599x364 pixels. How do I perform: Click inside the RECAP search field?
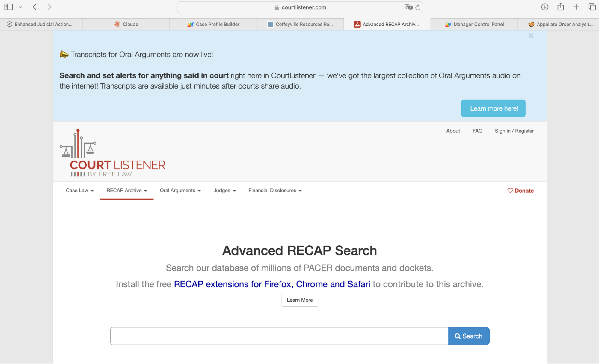coord(279,336)
